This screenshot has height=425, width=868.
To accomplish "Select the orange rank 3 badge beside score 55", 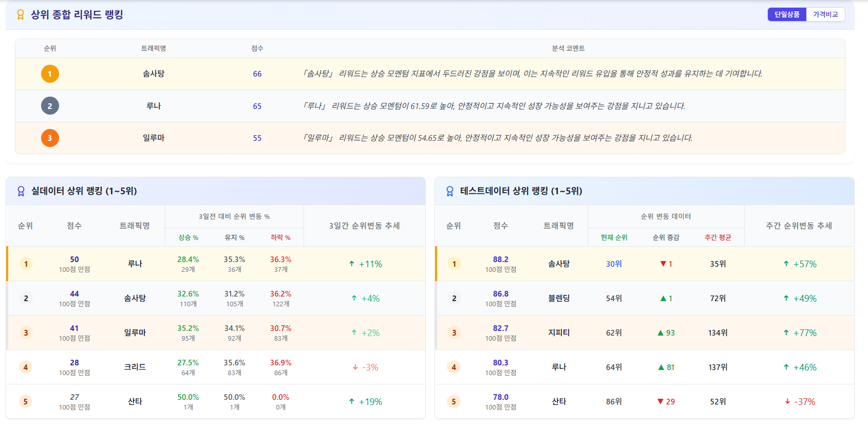I will (50, 138).
